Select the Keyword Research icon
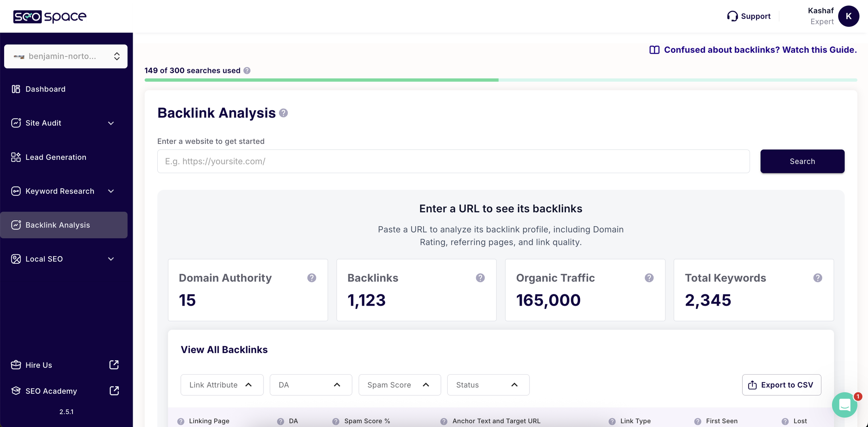 click(x=16, y=191)
